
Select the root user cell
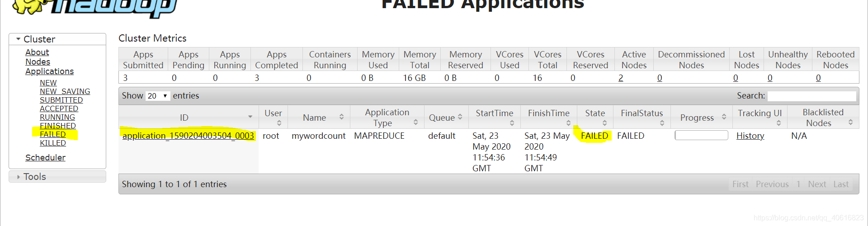click(x=271, y=136)
